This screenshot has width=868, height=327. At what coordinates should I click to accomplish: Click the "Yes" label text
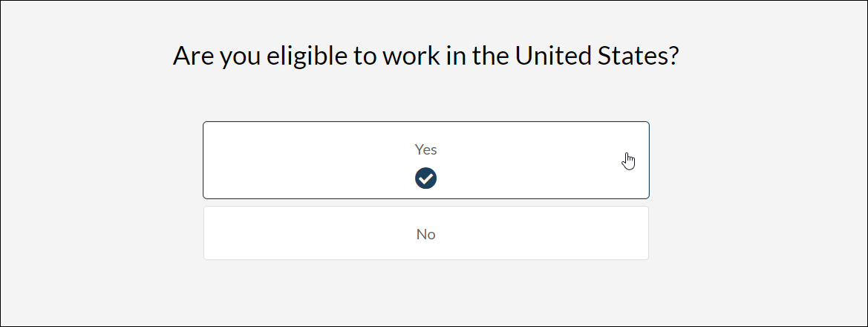(425, 149)
